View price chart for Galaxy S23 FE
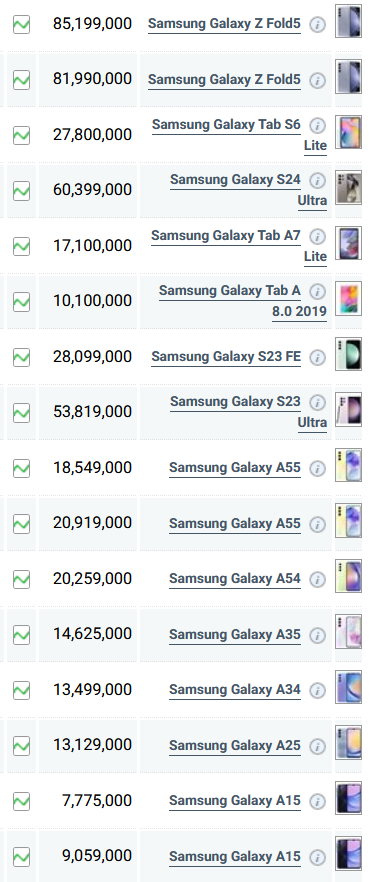Viewport: 374px width, 882px height. point(21,357)
